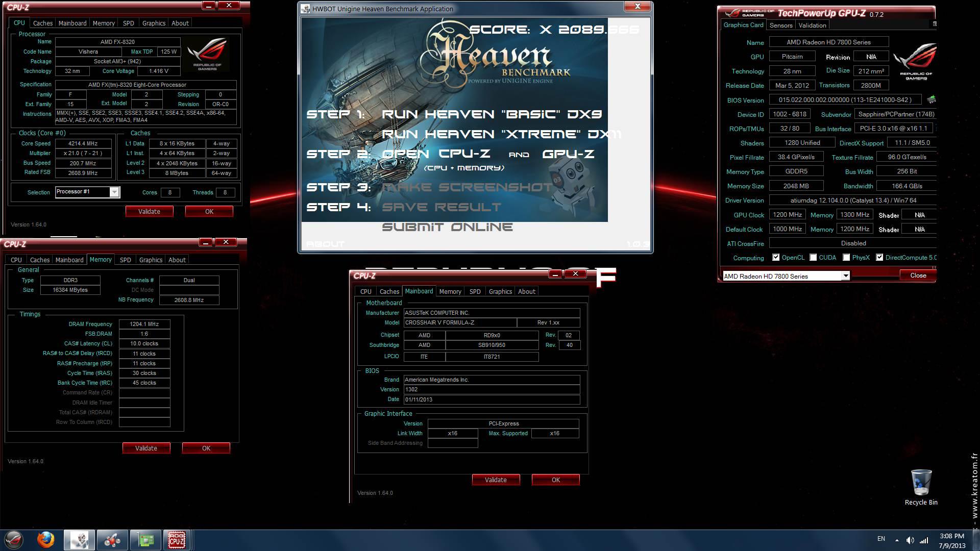The image size is (980, 551).
Task: Open the volume control in system tray
Action: click(910, 540)
